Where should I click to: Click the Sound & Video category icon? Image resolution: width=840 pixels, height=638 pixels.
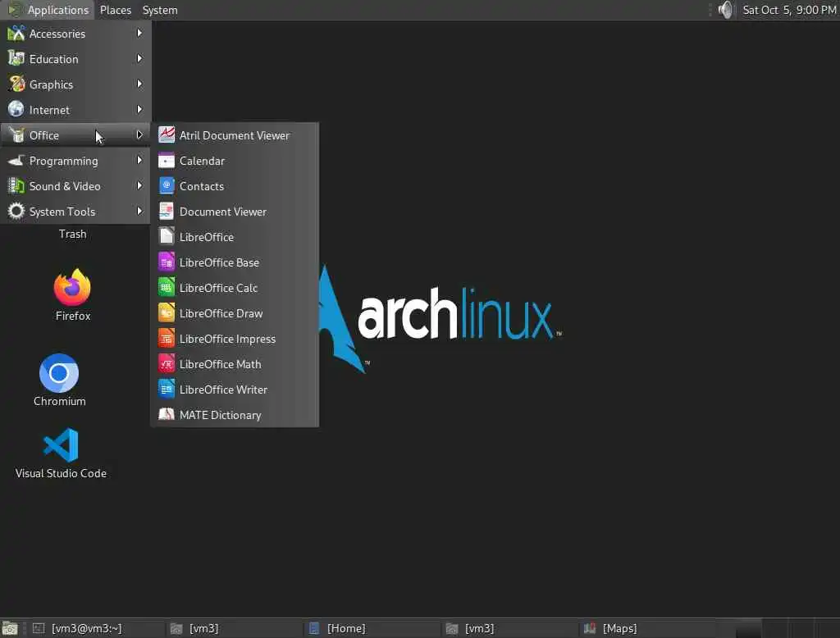(x=16, y=186)
